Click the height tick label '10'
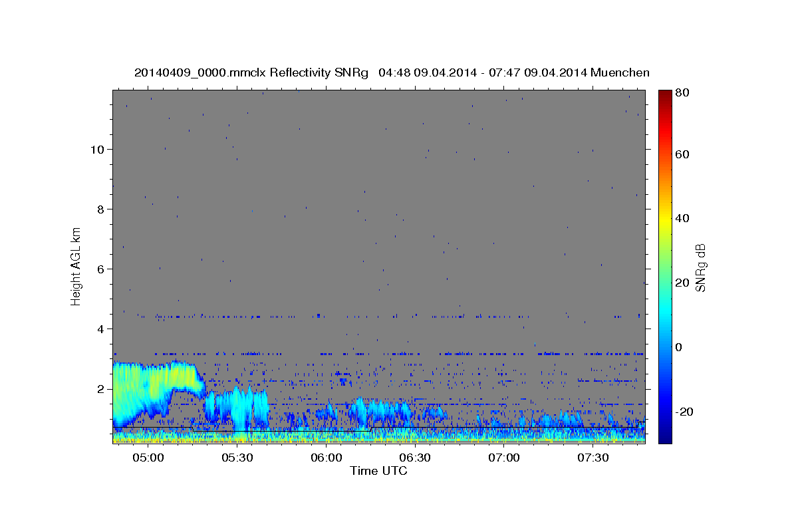 pyautogui.click(x=96, y=149)
